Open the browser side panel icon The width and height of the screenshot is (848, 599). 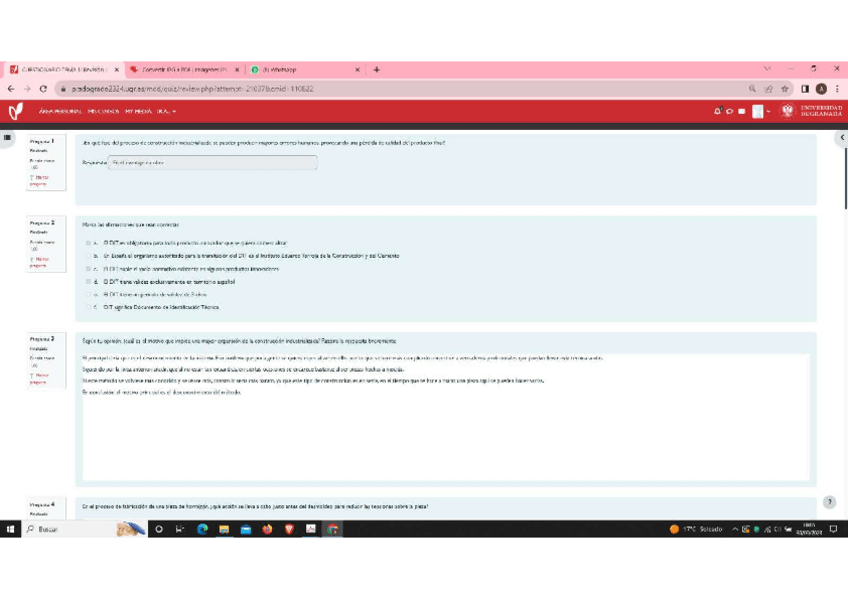pos(805,89)
